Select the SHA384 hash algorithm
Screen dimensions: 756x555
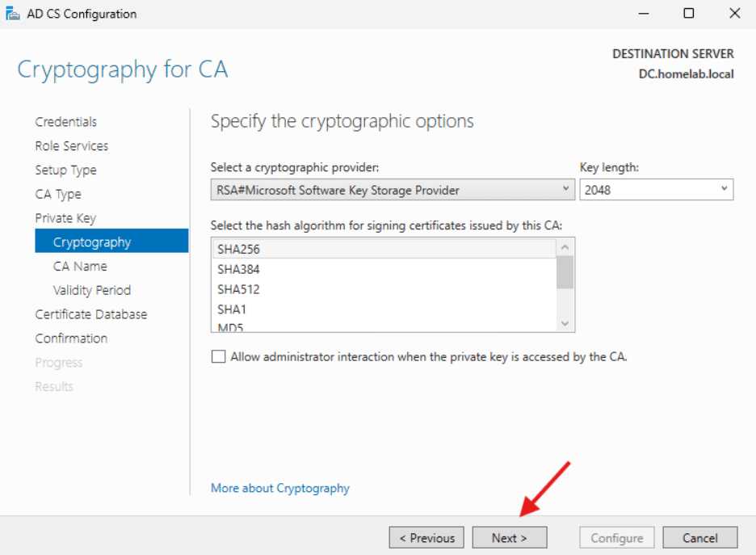click(234, 270)
